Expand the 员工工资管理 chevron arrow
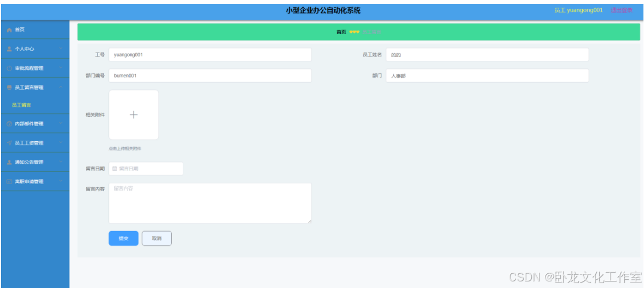This screenshot has width=644, height=288. [61, 143]
